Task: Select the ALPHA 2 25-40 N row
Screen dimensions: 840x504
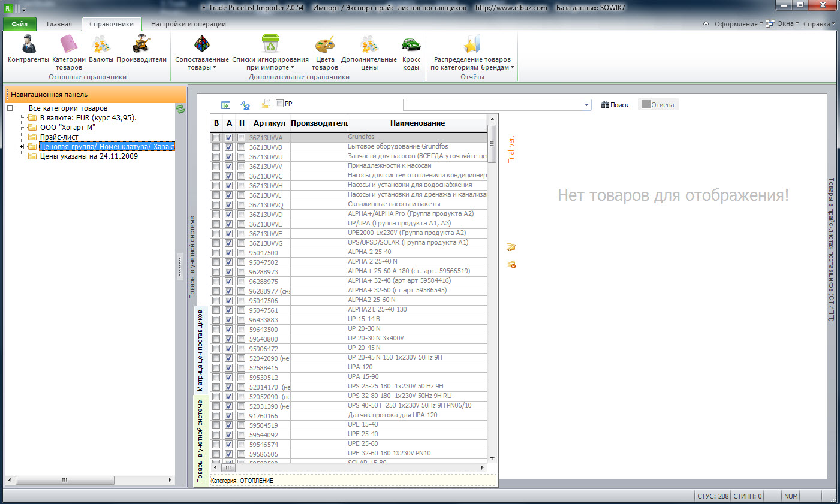Action: (348, 262)
